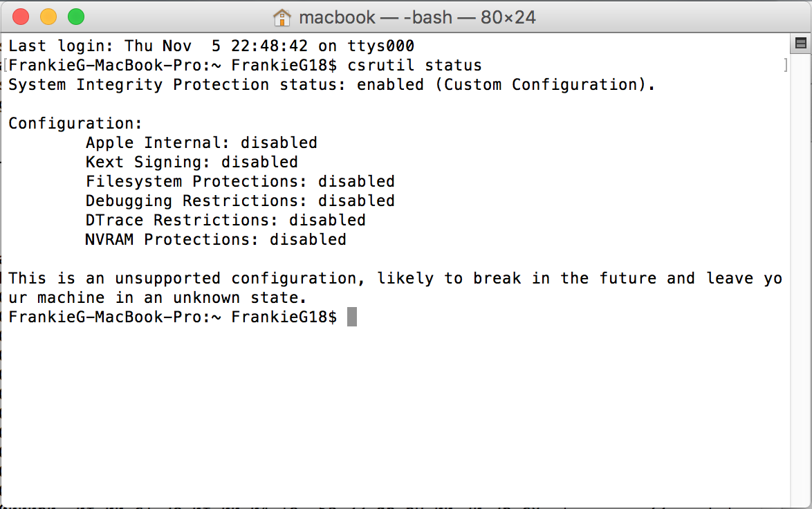Screen dimensions: 812x509
Task: Click the home folder icon in title bar
Action: click(x=282, y=17)
